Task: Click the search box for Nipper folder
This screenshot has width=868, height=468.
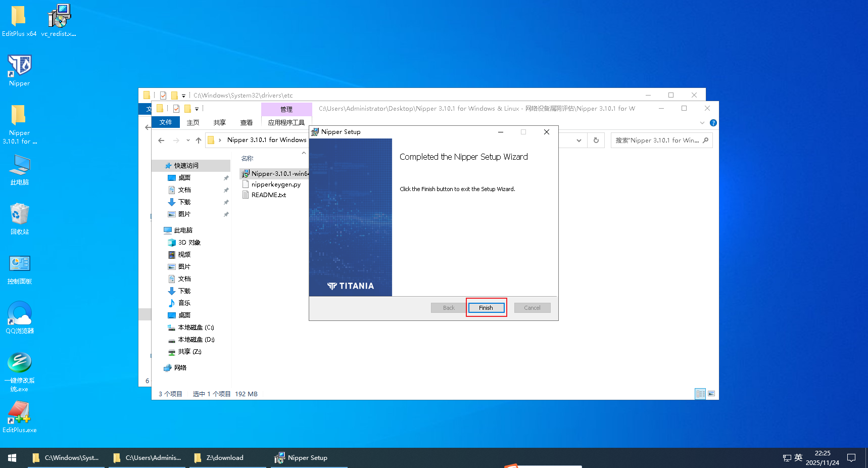Action: [657, 141]
